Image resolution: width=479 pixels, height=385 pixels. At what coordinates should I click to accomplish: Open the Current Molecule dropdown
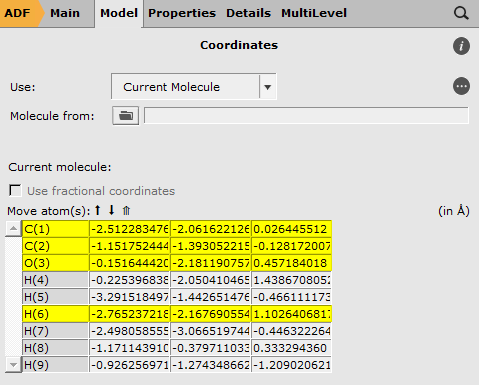(194, 87)
